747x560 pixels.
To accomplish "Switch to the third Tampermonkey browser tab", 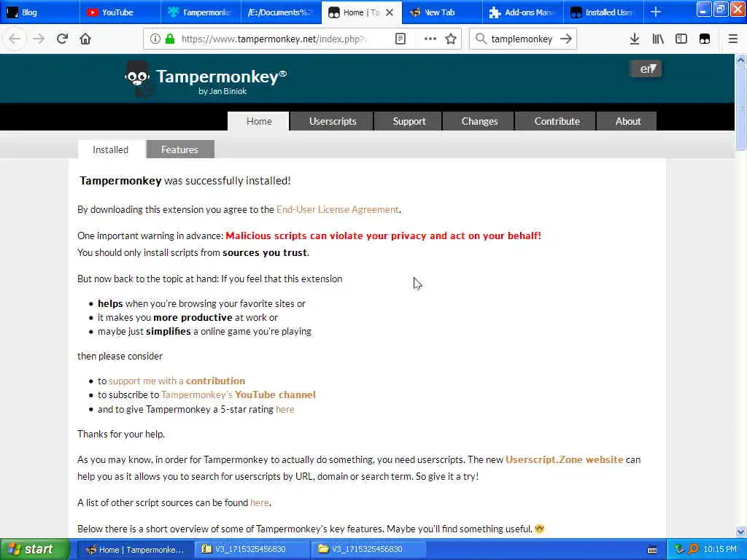I will 201,12.
